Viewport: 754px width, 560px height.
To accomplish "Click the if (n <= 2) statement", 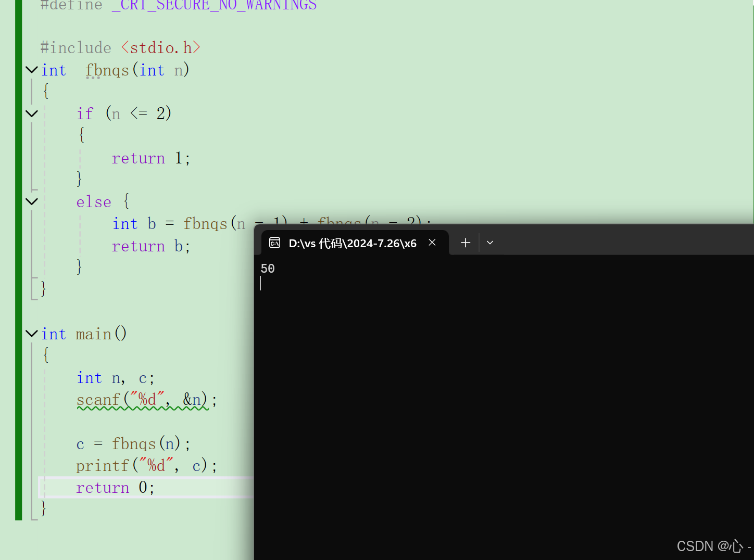I will 124,113.
